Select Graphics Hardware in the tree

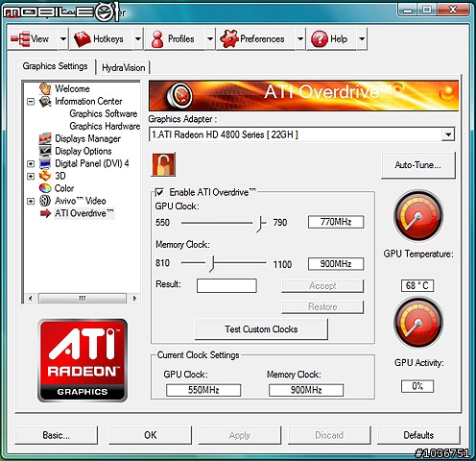(105, 126)
